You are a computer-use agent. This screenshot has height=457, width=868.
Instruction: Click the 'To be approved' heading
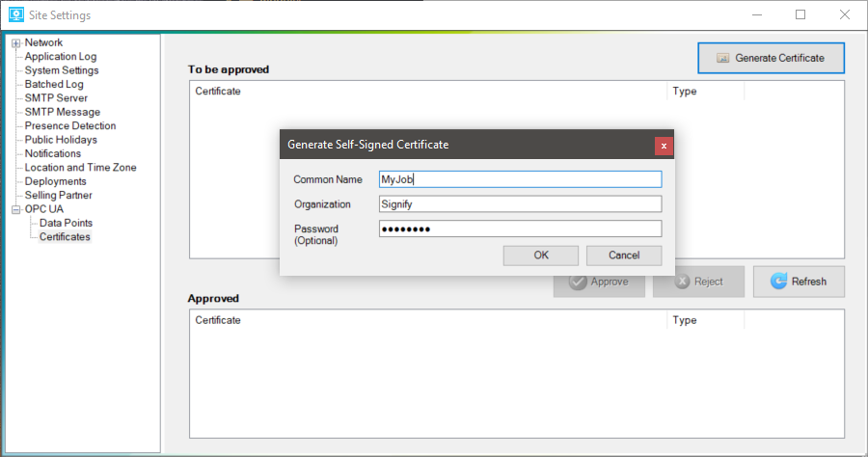(229, 69)
